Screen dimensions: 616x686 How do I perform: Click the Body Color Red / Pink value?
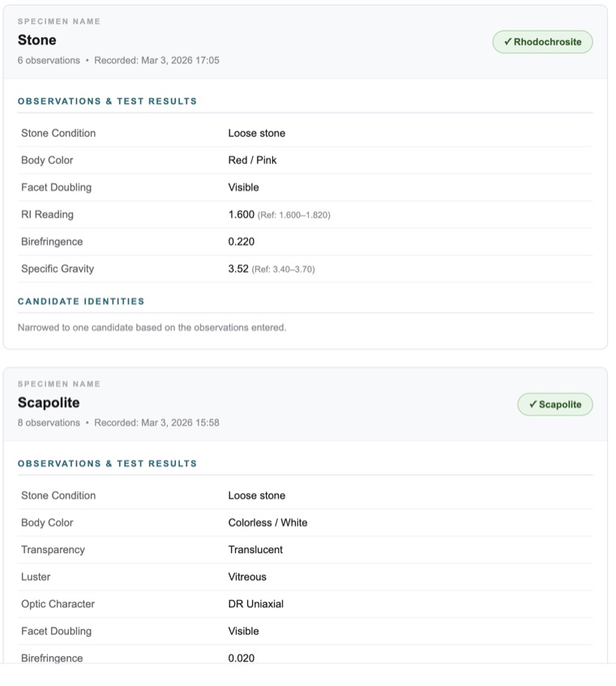click(x=252, y=161)
